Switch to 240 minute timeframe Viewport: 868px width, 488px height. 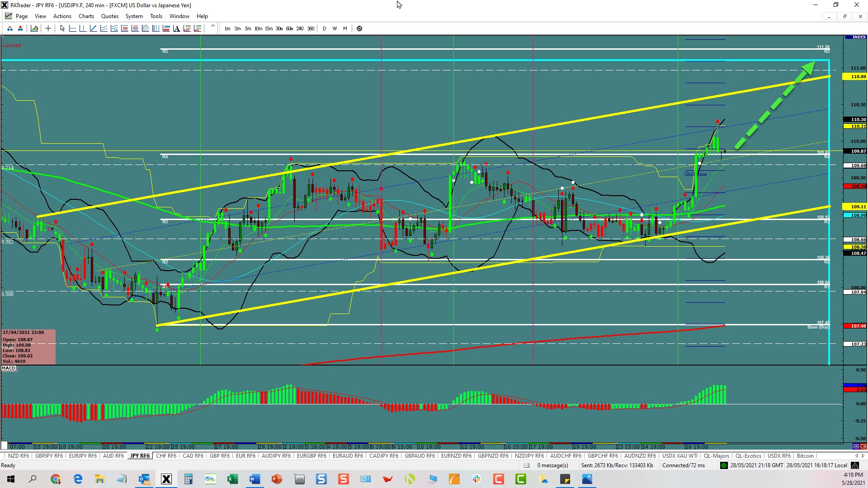click(300, 28)
